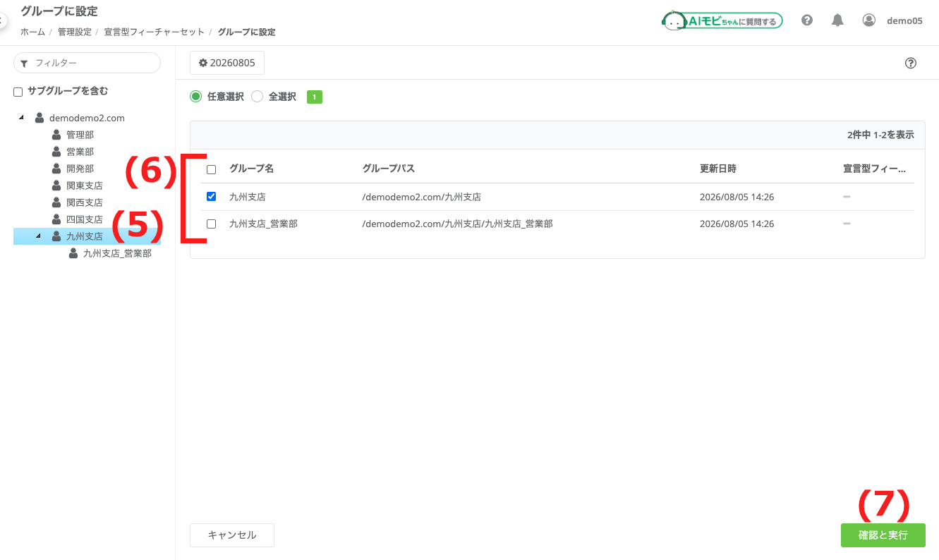This screenshot has height=560, width=939.
Task: Click the 確認と実行 button
Action: (x=883, y=535)
